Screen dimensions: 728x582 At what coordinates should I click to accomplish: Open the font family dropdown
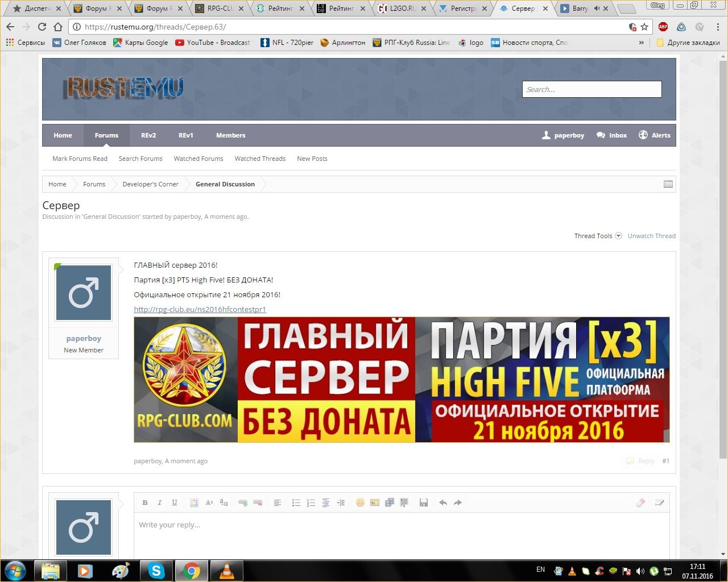coord(224,502)
